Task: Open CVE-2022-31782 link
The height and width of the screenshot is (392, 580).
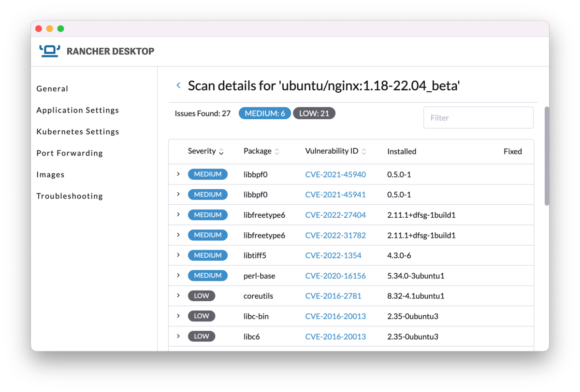Action: 335,235
